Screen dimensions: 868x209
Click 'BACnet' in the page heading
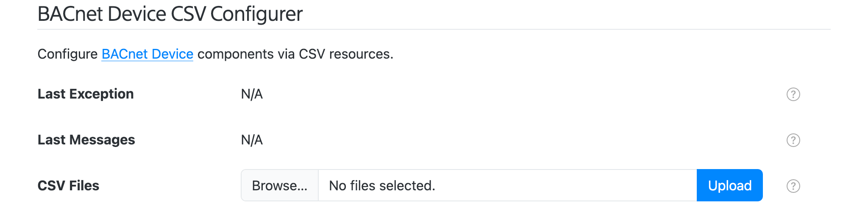70,14
